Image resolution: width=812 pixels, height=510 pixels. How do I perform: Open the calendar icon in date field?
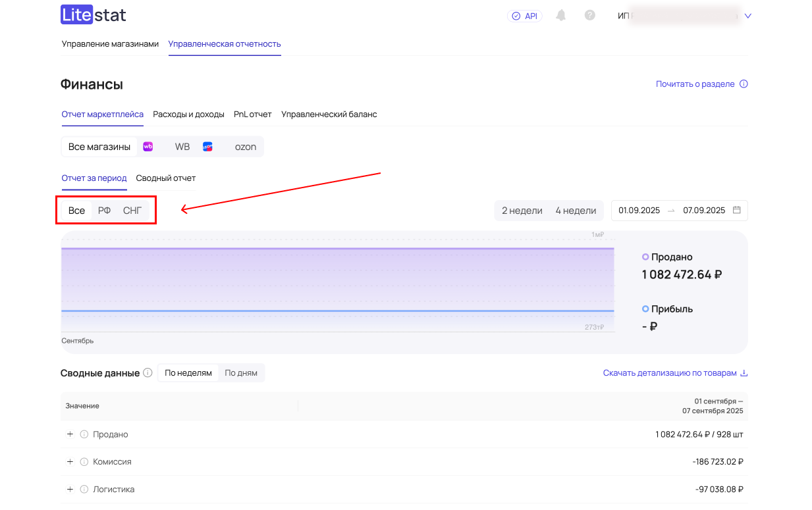(x=737, y=211)
